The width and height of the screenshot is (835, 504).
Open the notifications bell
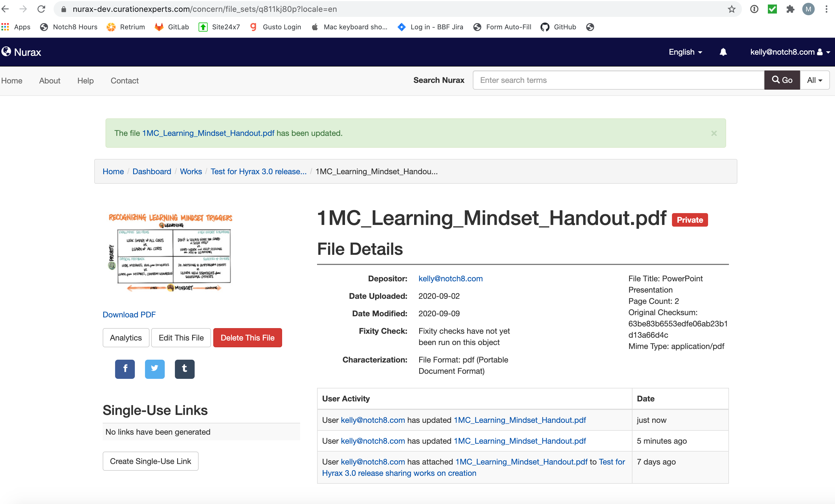[x=723, y=52]
